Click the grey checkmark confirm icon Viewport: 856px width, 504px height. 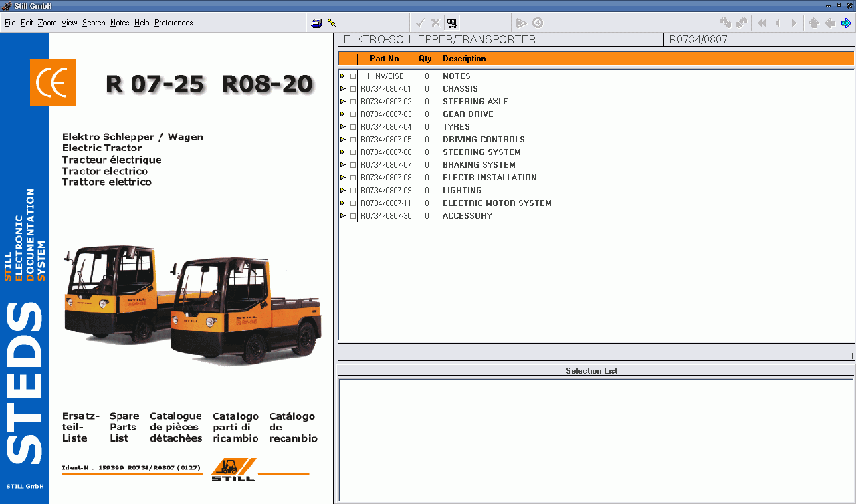[x=420, y=23]
